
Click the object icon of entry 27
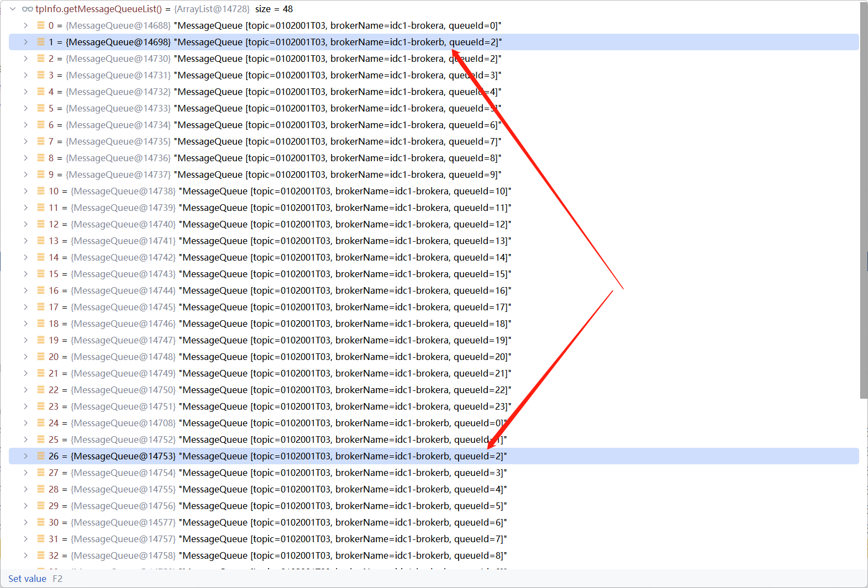(x=41, y=472)
